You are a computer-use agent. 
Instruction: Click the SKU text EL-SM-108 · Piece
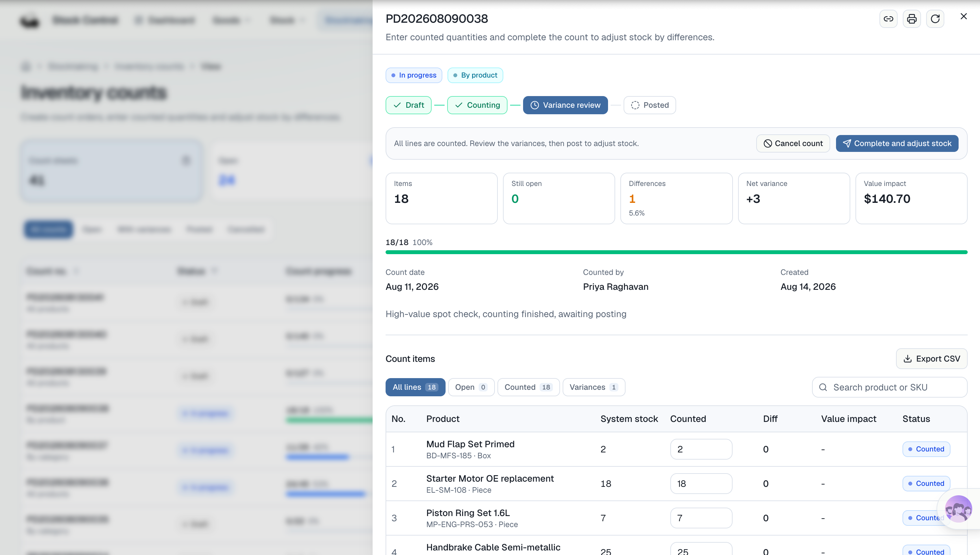459,490
